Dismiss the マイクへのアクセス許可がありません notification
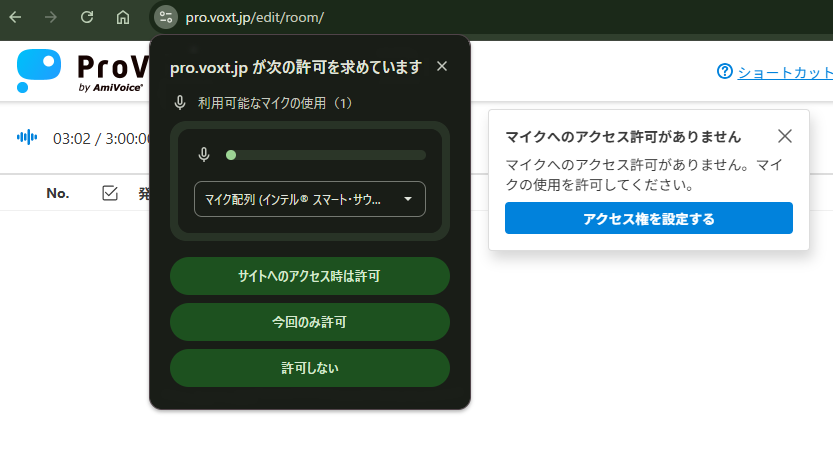The width and height of the screenshot is (833, 457). [785, 136]
